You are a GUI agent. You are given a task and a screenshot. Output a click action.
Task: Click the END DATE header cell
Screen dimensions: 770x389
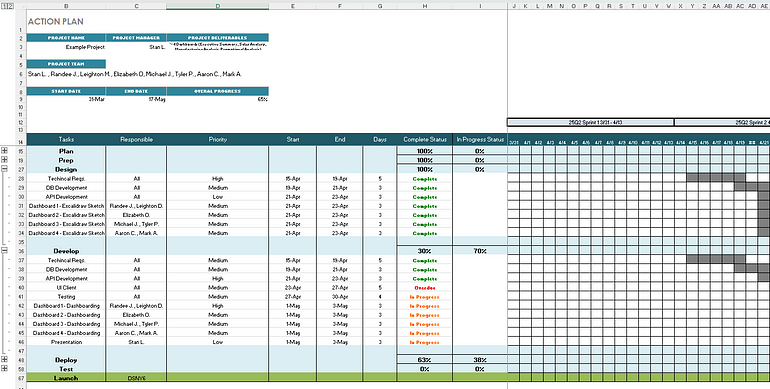tap(136, 91)
